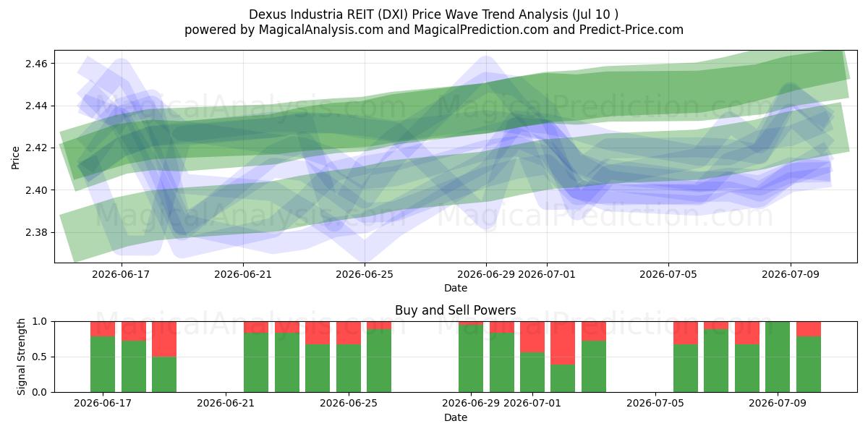Click 2026-06-21 tick on the powers chart
The height and width of the screenshot is (434, 868).
226,404
